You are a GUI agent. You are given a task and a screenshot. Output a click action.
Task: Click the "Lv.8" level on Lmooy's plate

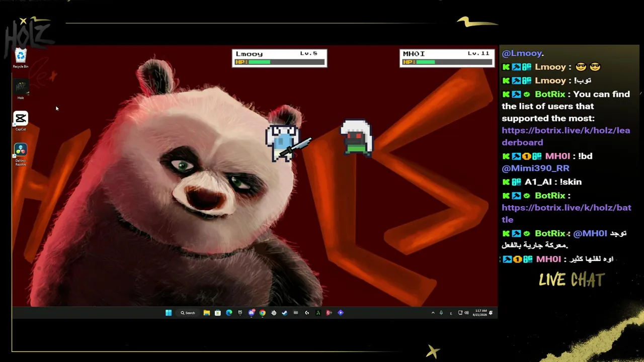point(308,53)
